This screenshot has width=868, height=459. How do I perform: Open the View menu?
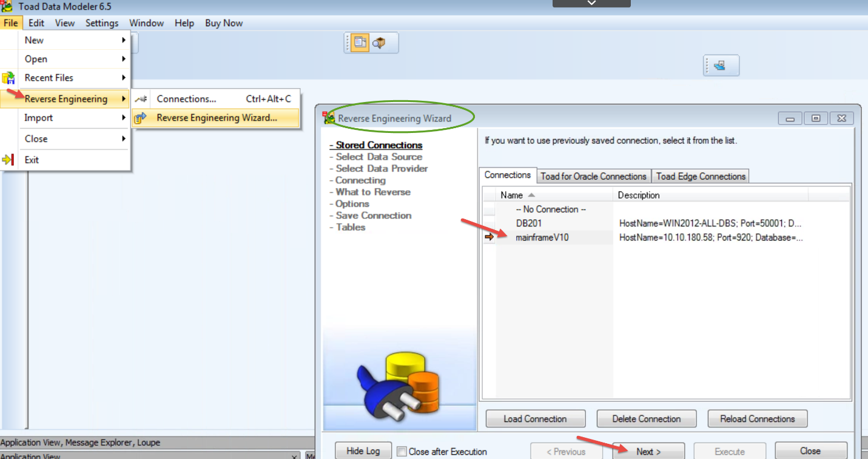click(65, 23)
